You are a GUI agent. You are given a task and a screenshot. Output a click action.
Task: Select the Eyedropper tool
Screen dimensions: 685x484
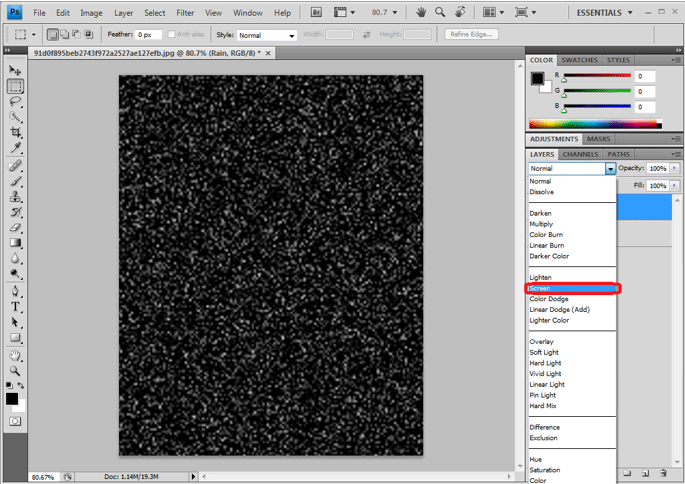pos(15,148)
